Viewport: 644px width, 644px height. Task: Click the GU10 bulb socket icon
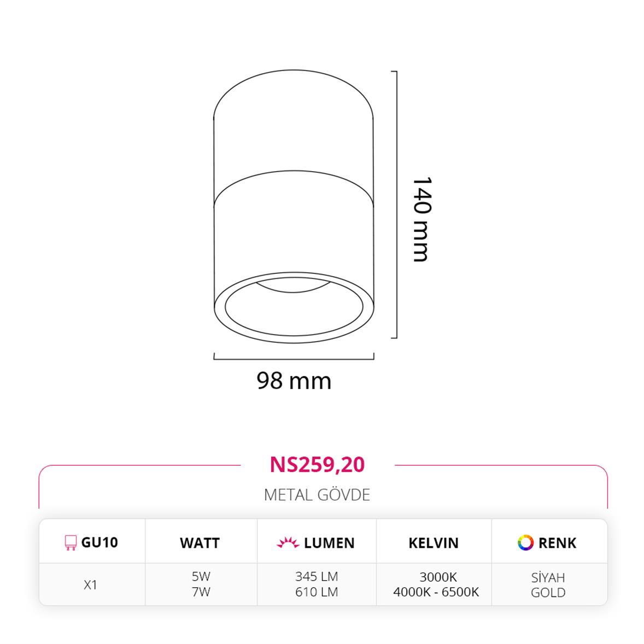pyautogui.click(x=71, y=542)
